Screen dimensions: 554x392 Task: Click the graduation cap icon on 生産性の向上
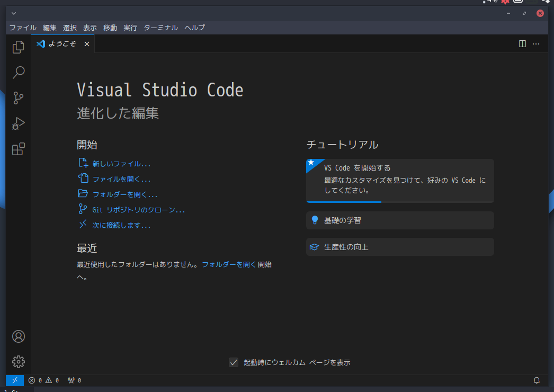click(x=314, y=247)
